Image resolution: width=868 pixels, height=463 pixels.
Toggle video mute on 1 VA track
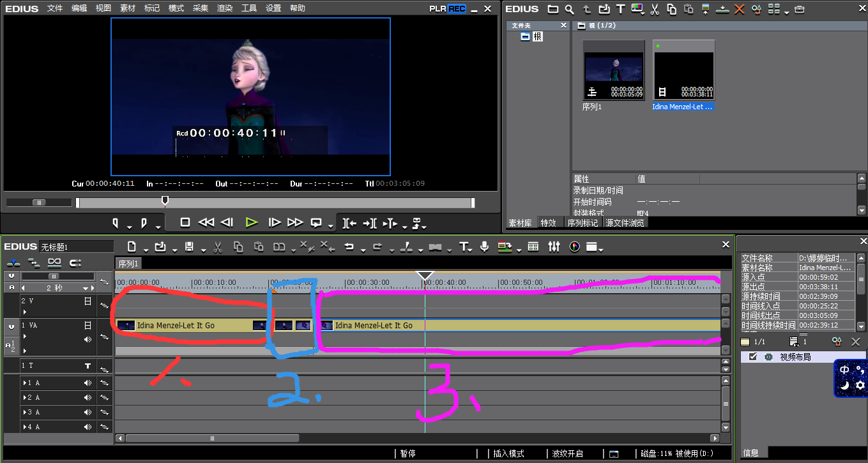[88, 325]
